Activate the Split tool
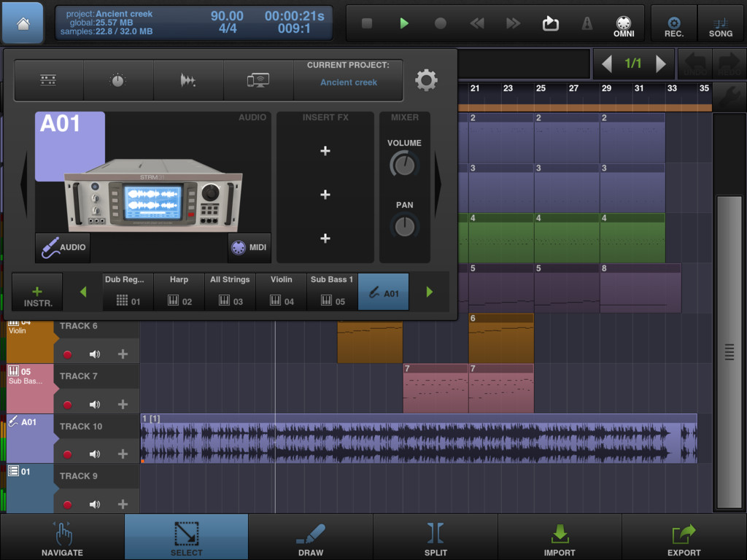The width and height of the screenshot is (747, 560). click(436, 538)
